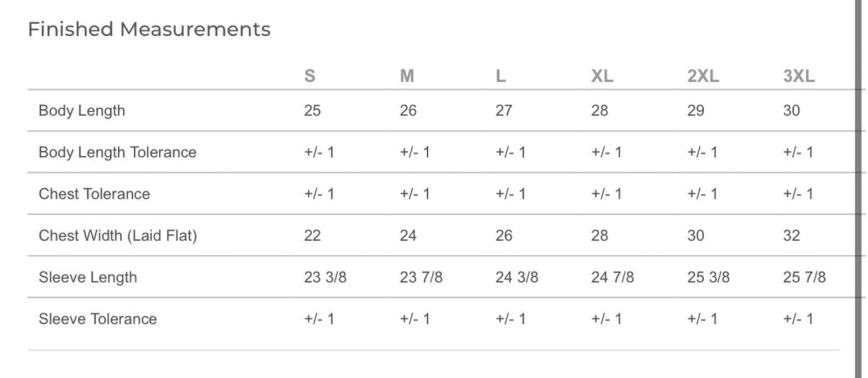Select the 2XL size column header
Image resolution: width=868 pixels, height=378 pixels.
click(x=703, y=77)
